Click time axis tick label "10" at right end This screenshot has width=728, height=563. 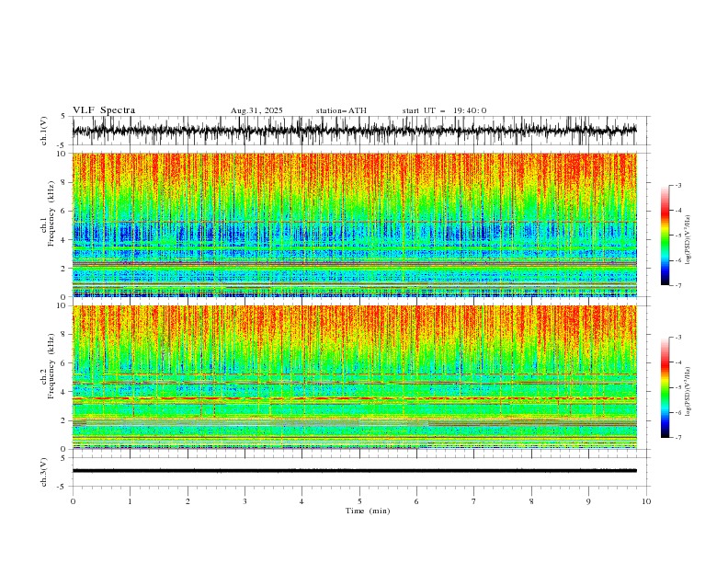(x=646, y=501)
